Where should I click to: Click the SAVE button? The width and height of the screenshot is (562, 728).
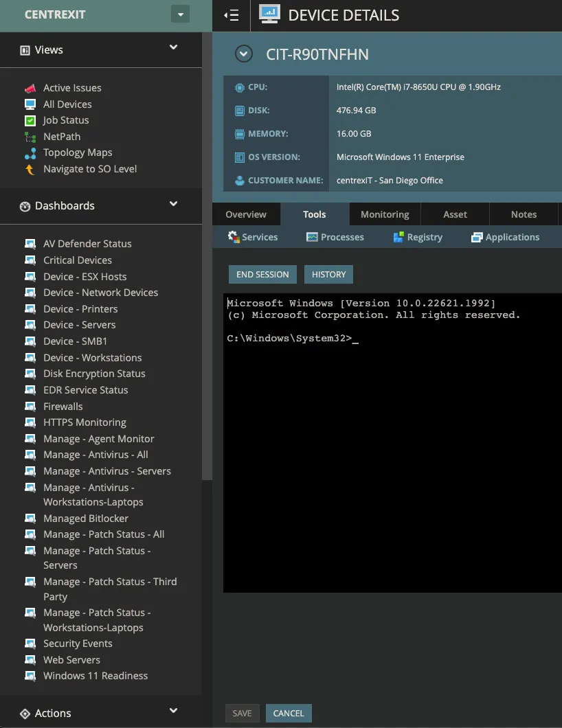(242, 713)
